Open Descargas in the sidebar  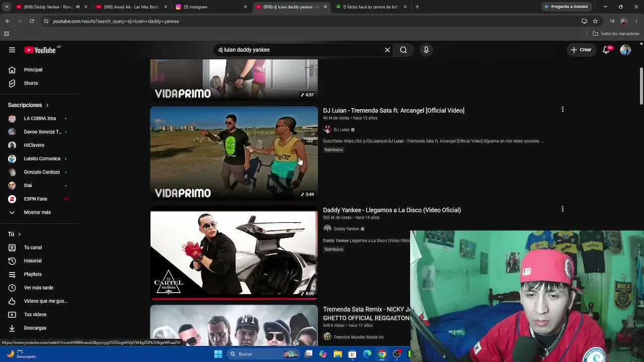pyautogui.click(x=35, y=328)
